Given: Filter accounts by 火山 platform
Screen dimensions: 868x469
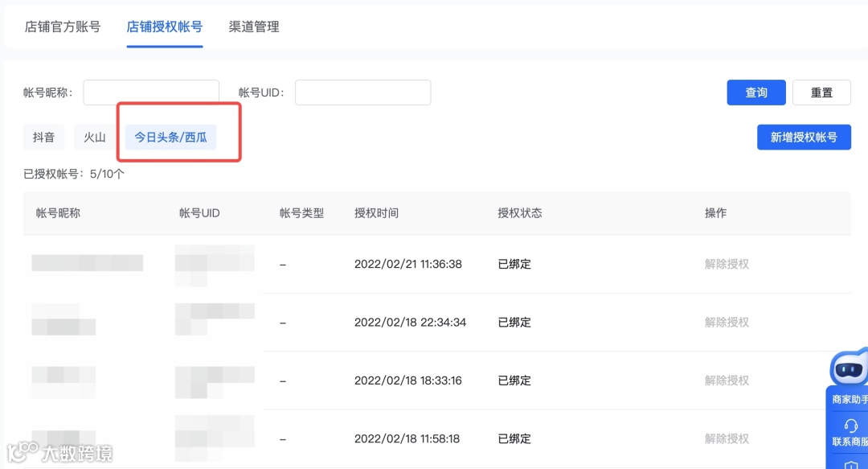Looking at the screenshot, I should pyautogui.click(x=95, y=137).
